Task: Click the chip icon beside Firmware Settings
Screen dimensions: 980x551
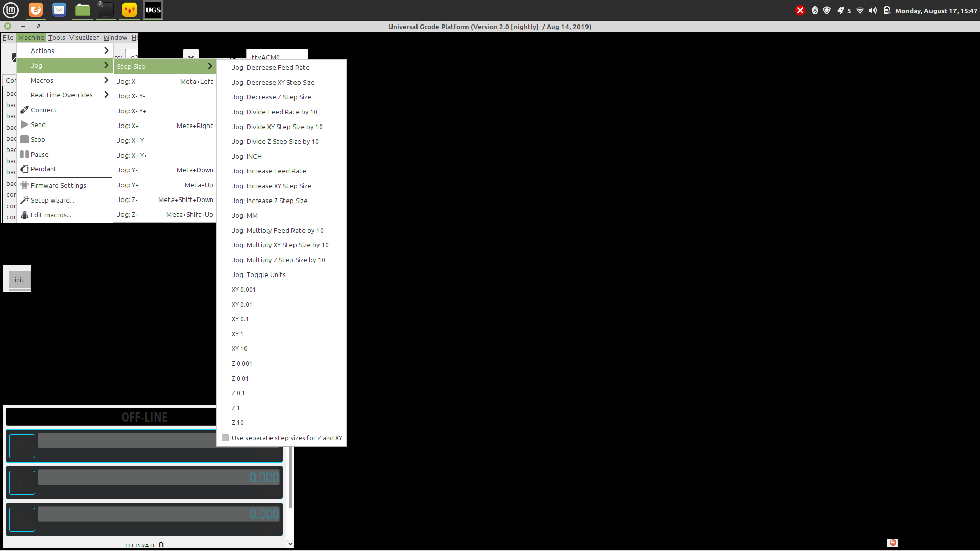Action: coord(24,185)
